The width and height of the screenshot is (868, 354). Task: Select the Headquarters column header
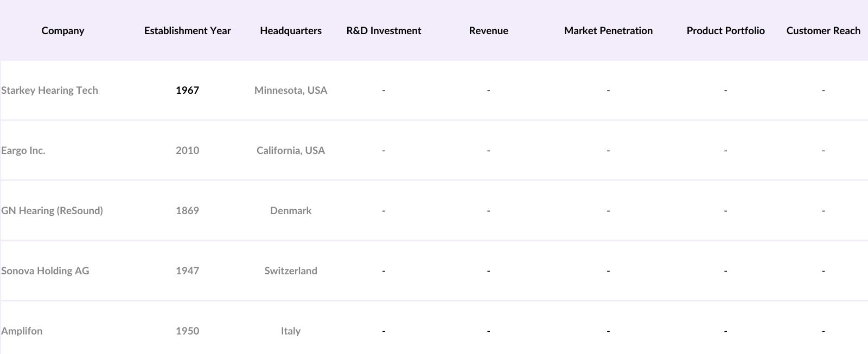coord(291,30)
